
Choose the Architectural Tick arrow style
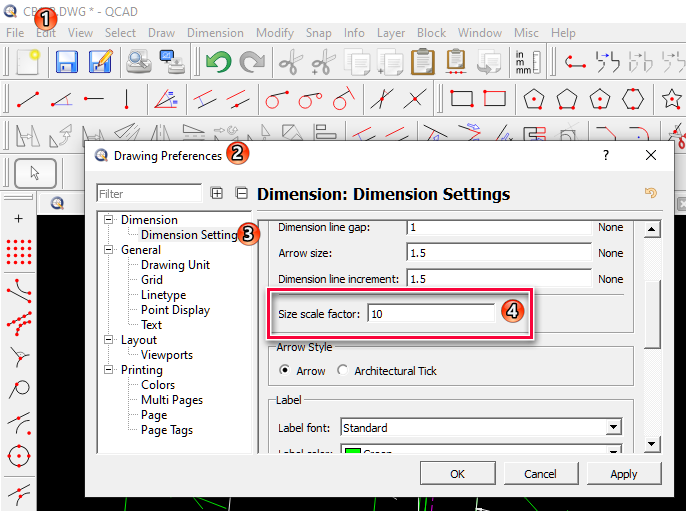coord(343,371)
